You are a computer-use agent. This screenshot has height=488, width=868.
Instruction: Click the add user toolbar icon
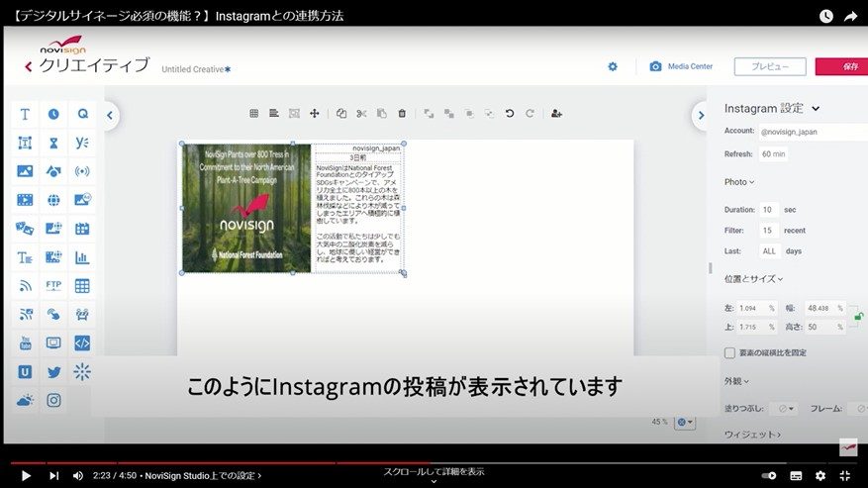(x=556, y=113)
